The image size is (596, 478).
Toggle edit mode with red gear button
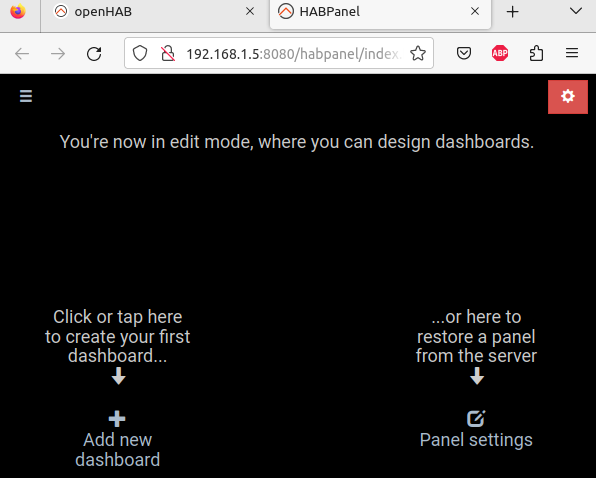click(567, 97)
